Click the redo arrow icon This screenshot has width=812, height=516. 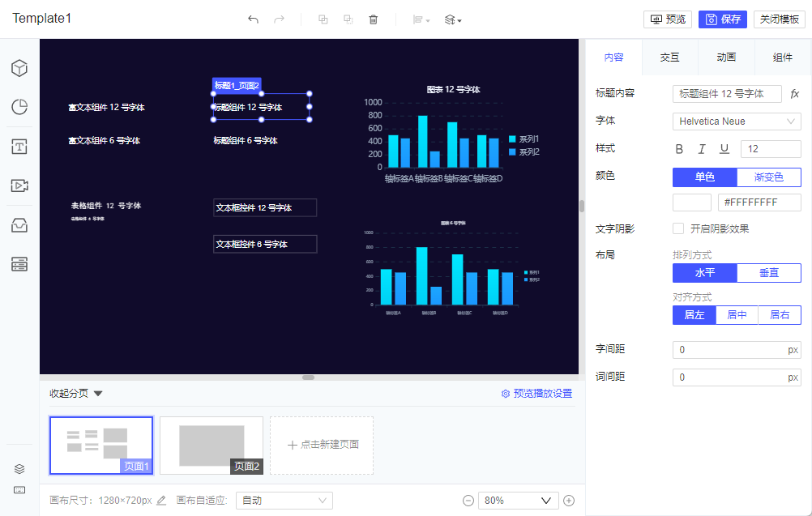click(279, 19)
